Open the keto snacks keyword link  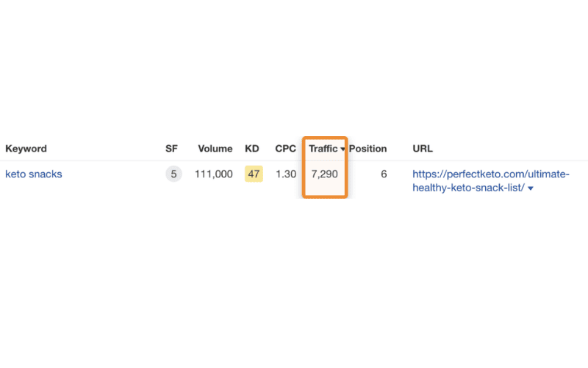(34, 174)
